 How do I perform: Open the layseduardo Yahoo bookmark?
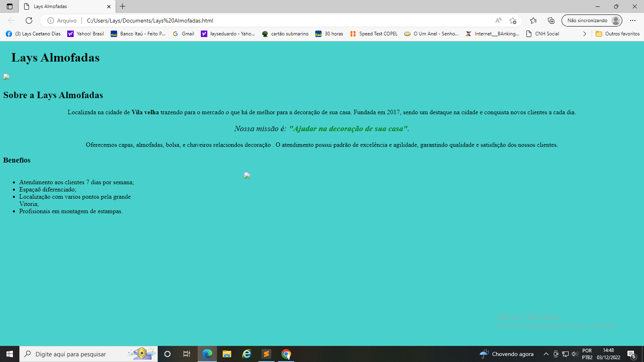coord(228,34)
